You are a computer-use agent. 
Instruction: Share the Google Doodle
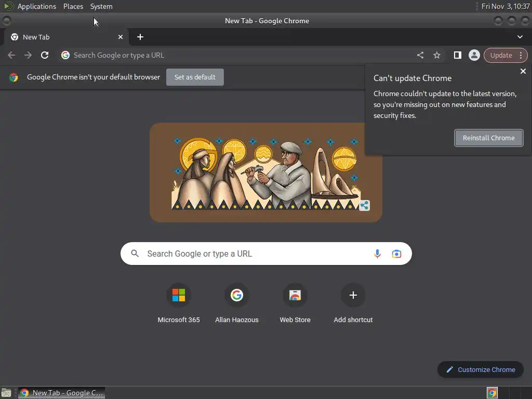[x=364, y=205]
